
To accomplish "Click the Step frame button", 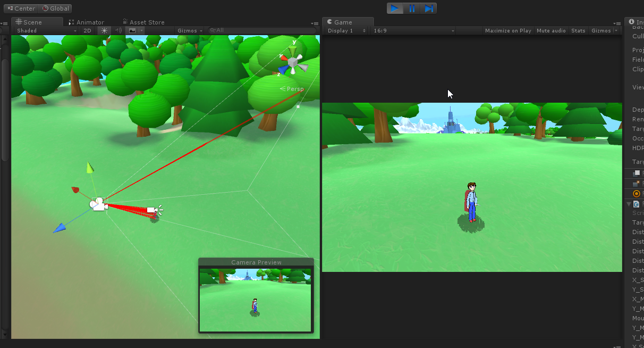I will pos(429,9).
